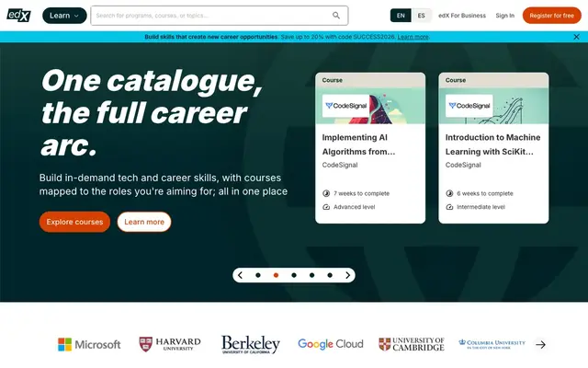This screenshot has height=368, width=588.
Task: Switch language to EN
Action: coord(401,16)
